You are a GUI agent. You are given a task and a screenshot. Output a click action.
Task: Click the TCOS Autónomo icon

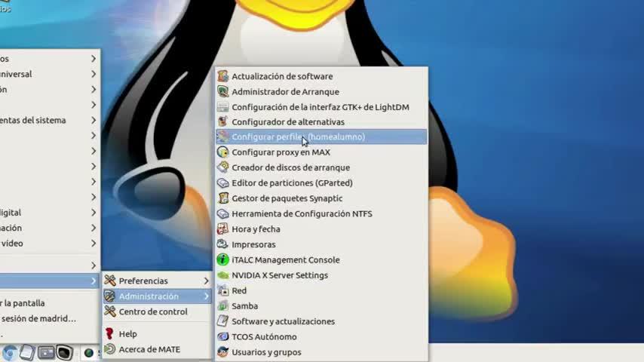222,336
